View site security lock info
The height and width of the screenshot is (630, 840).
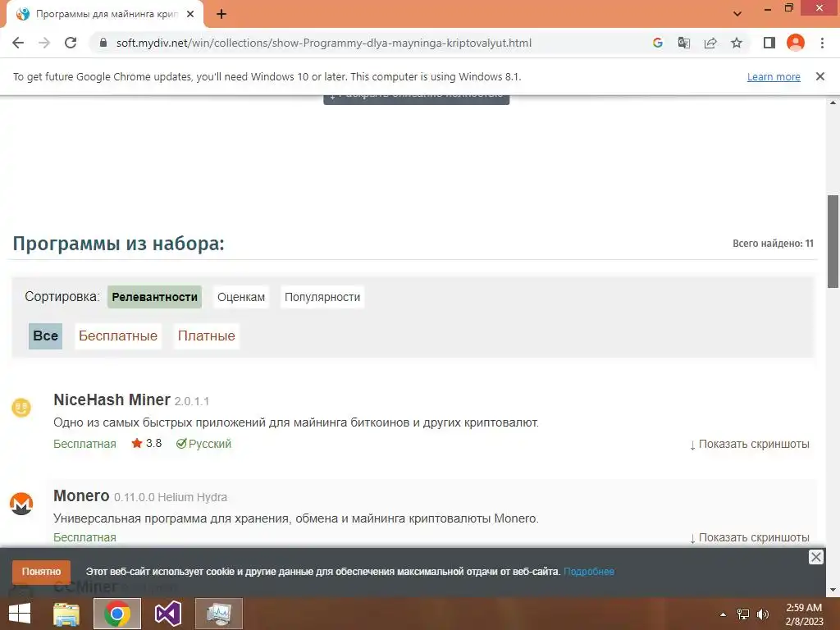click(x=103, y=43)
